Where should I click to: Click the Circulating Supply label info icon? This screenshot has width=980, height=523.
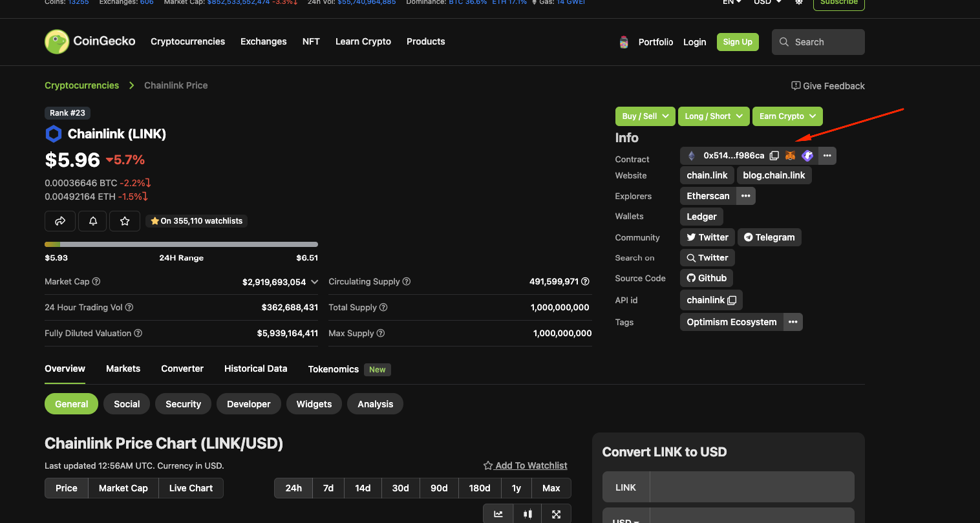pyautogui.click(x=407, y=282)
